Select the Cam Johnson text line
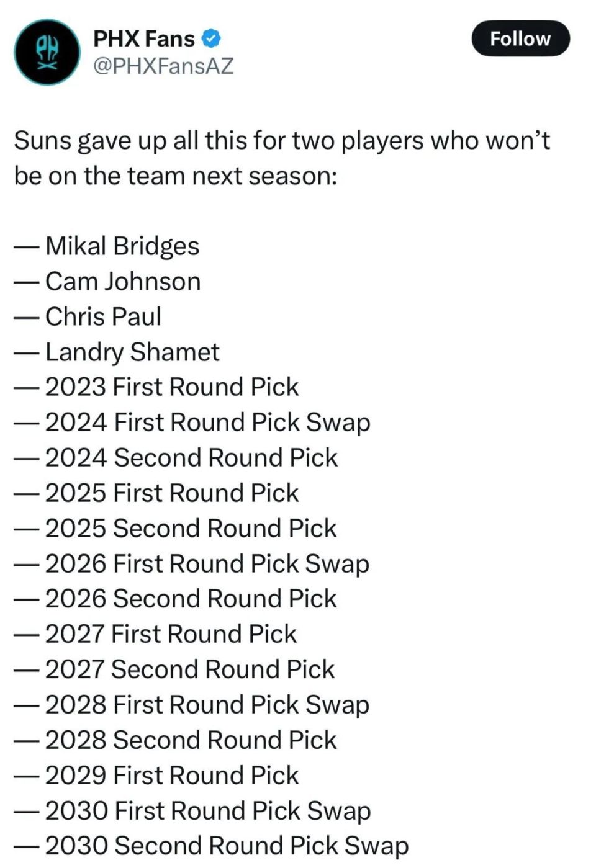Image resolution: width=596 pixels, height=868 pixels. (x=122, y=281)
